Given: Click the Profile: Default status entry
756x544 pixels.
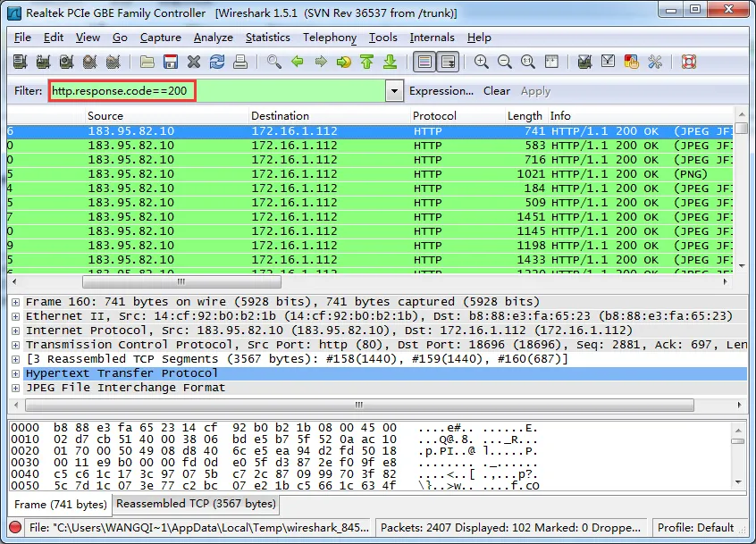Looking at the screenshot, I should tap(695, 528).
